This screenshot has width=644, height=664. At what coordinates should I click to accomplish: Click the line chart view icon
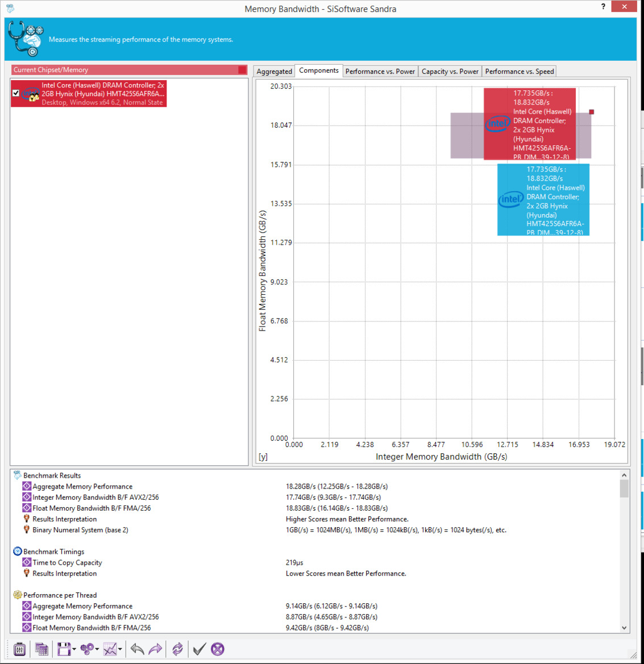coord(110,649)
